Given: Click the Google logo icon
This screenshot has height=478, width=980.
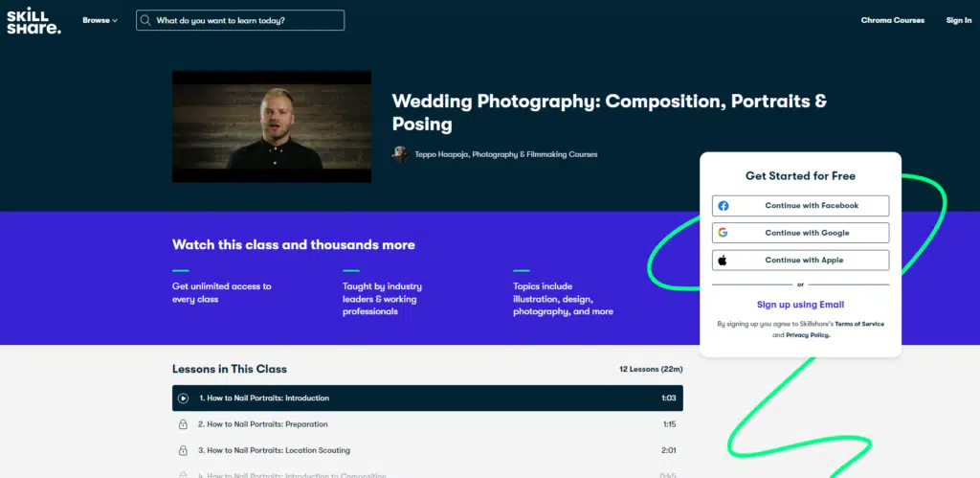Looking at the screenshot, I should click(724, 233).
